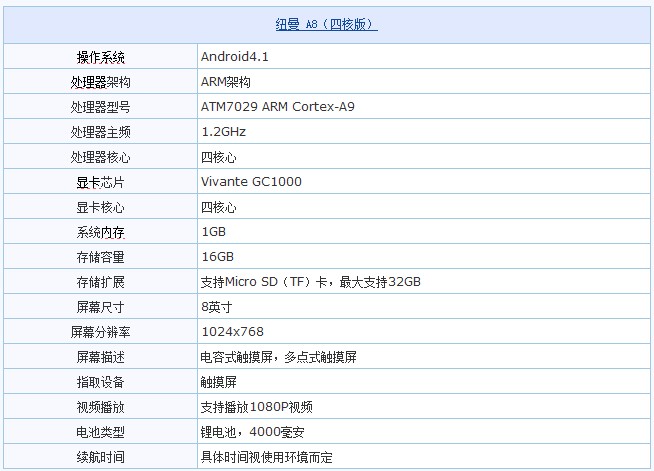Click the 存储扩展 label
Viewport: 654px width, 471px height.
(x=100, y=282)
